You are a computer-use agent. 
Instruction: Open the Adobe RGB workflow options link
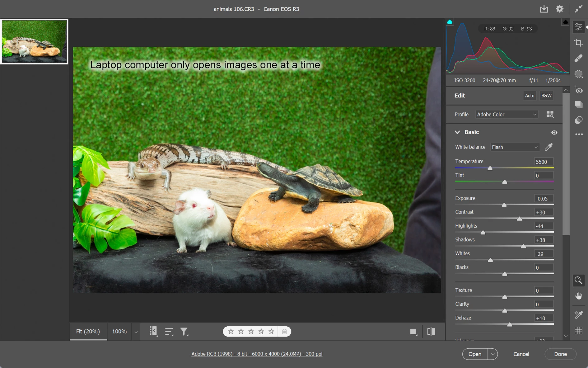tap(257, 354)
